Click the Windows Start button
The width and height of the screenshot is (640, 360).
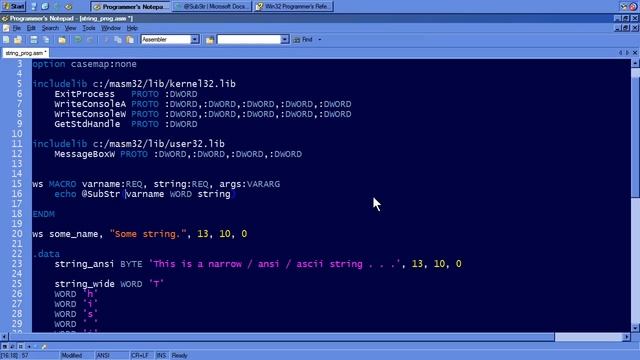click(x=13, y=7)
